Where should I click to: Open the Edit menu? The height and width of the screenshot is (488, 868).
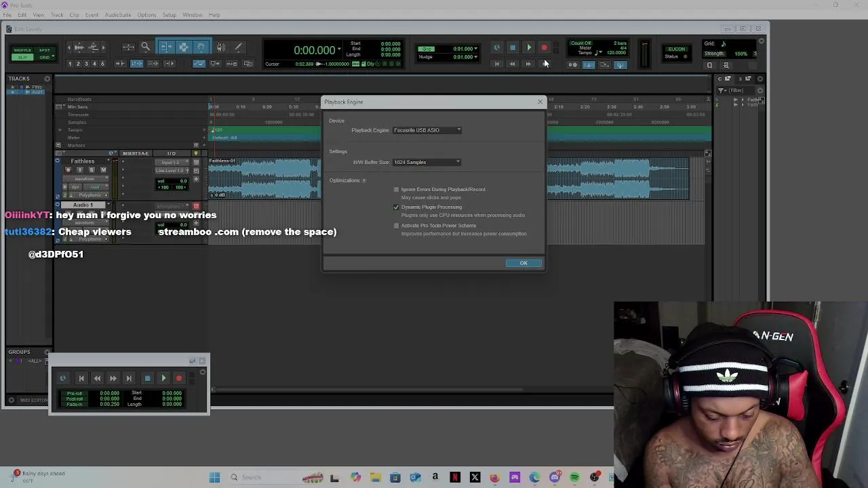point(22,15)
